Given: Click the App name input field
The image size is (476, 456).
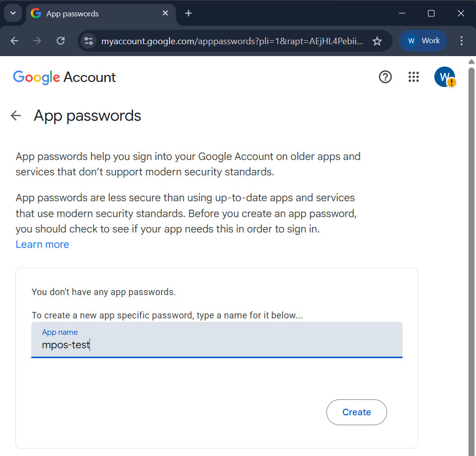Looking at the screenshot, I should 217,340.
